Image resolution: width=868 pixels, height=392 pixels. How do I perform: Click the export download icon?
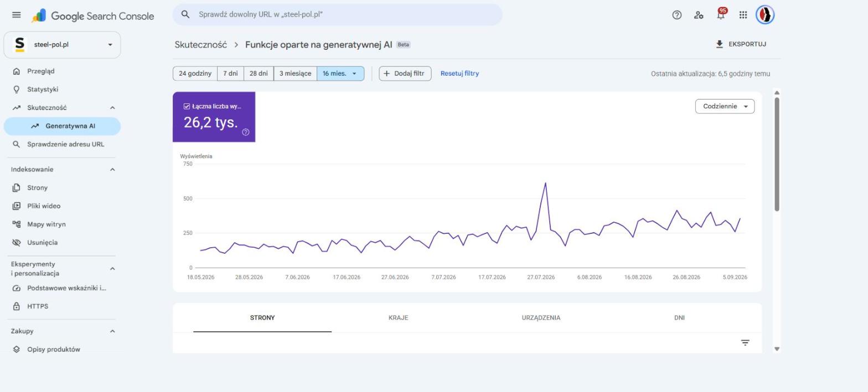coord(720,44)
